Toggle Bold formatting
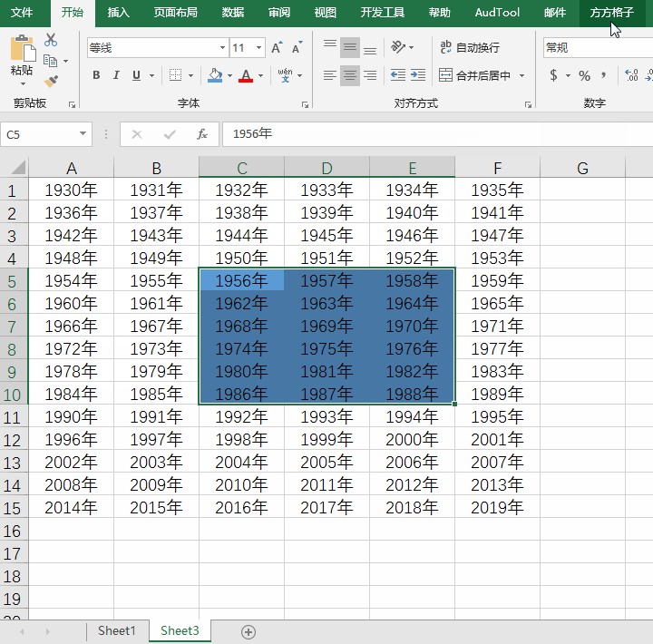This screenshot has height=644, width=653. point(96,75)
